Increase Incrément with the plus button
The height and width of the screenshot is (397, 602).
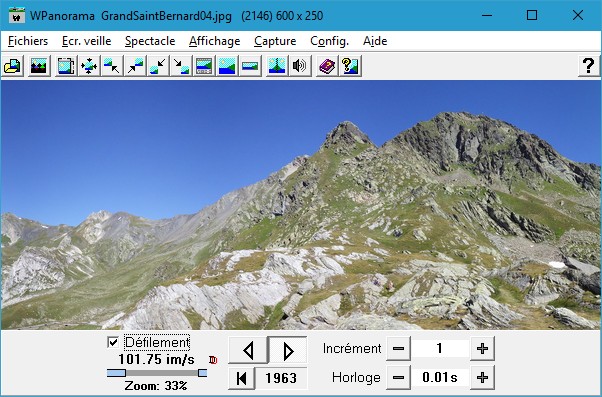click(x=482, y=349)
